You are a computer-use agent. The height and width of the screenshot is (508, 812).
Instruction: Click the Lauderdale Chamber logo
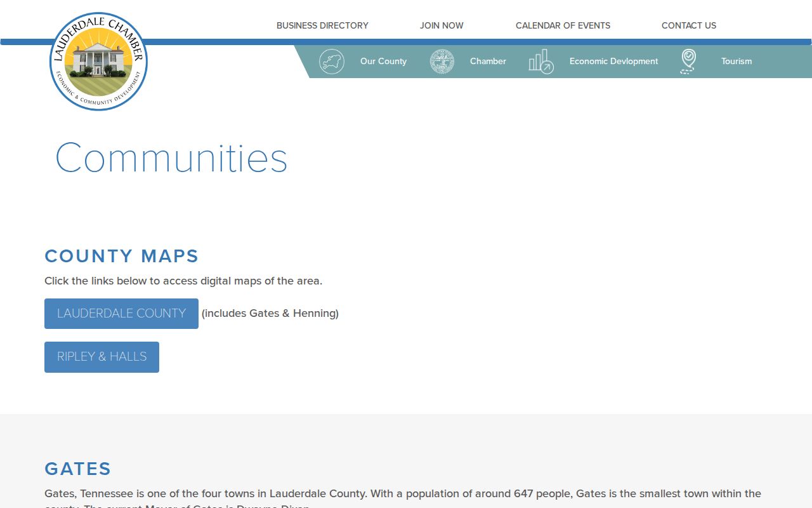tap(98, 62)
